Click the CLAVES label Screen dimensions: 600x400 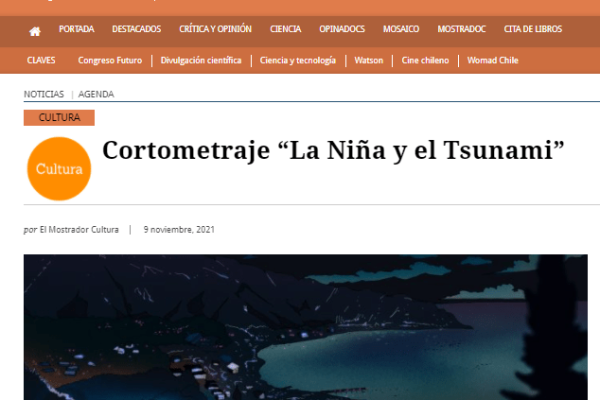[41, 60]
